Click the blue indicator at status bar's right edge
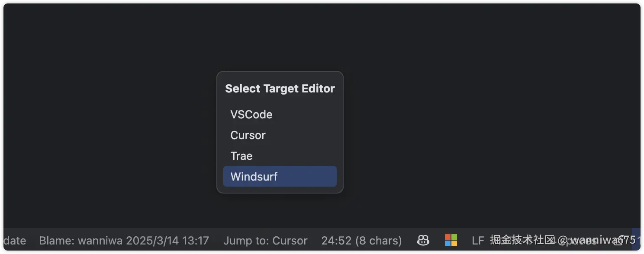Image resolution: width=644 pixels, height=254 pixels. pyautogui.click(x=636, y=239)
